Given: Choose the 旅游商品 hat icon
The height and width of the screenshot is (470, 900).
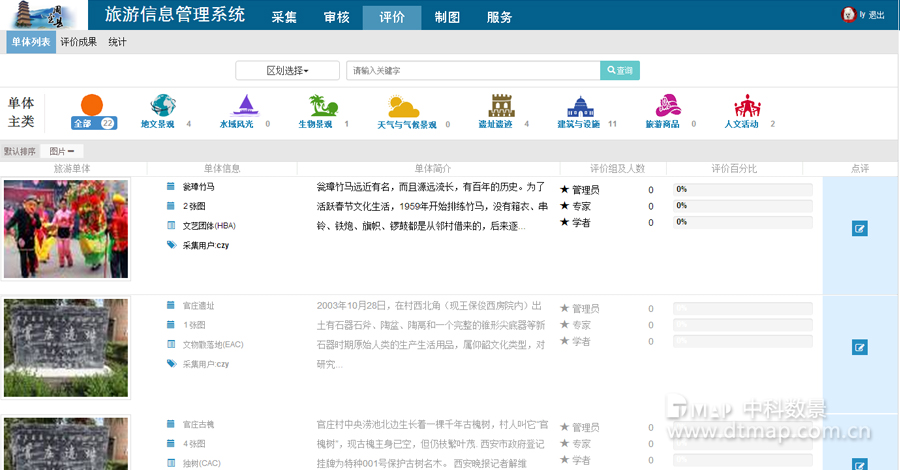Looking at the screenshot, I should pyautogui.click(x=667, y=106).
